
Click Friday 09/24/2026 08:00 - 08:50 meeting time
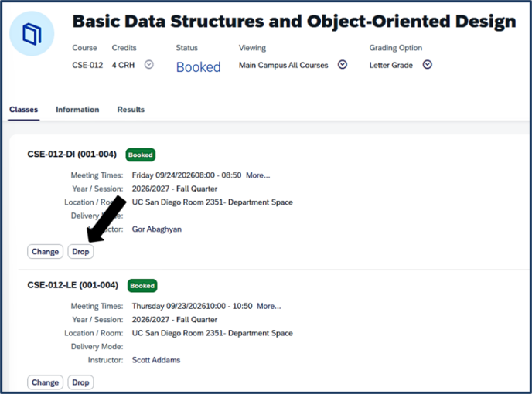pos(186,175)
